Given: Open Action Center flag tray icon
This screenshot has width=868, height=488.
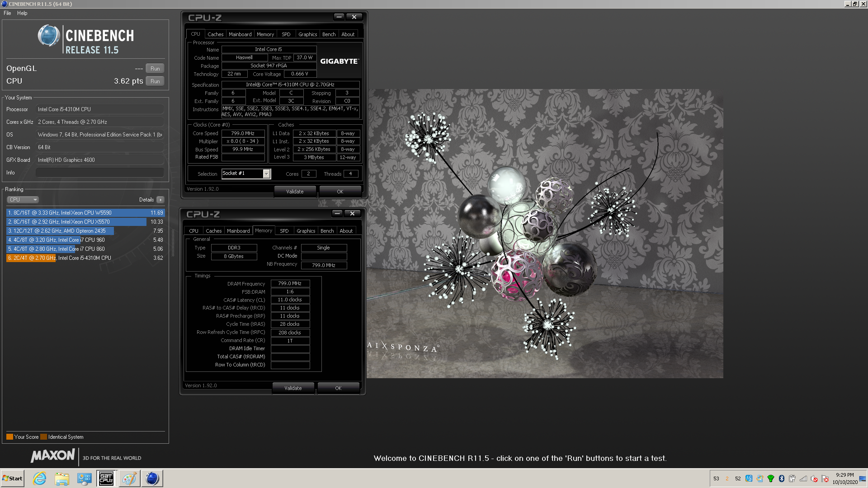Looking at the screenshot, I should click(x=825, y=479).
